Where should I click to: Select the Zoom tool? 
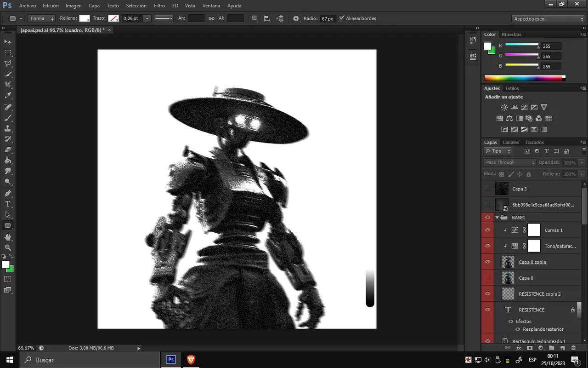pyautogui.click(x=8, y=247)
